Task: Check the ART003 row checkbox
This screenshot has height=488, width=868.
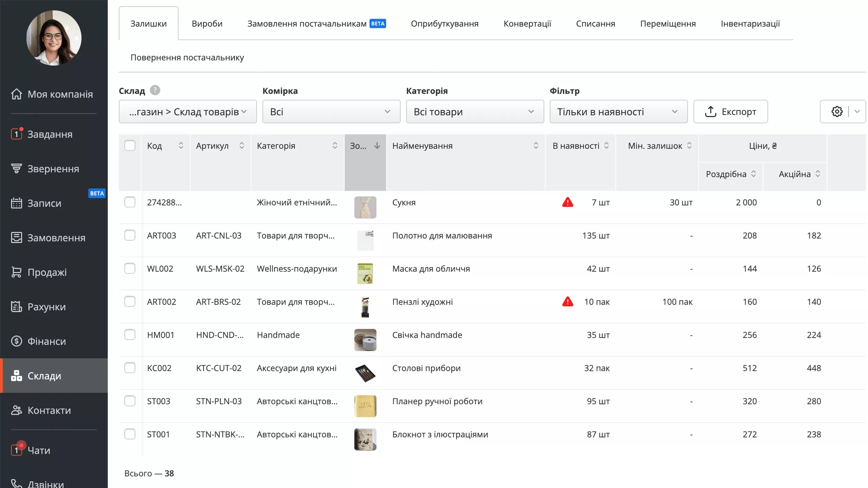Action: tap(130, 235)
